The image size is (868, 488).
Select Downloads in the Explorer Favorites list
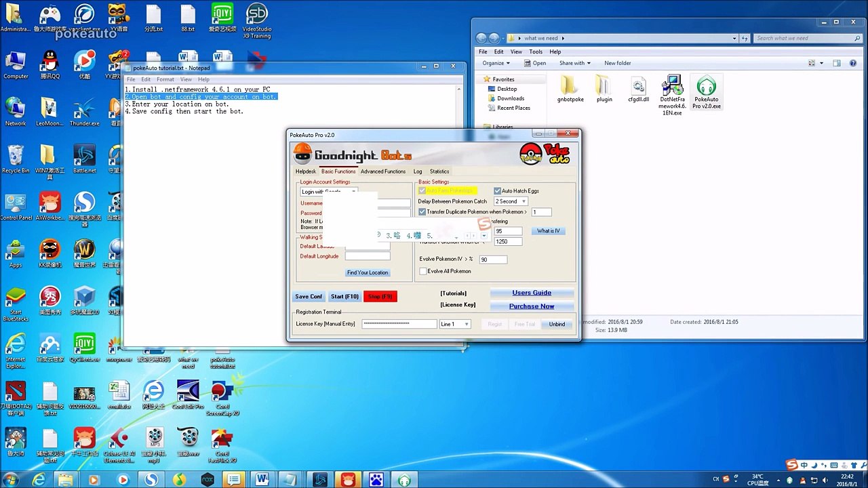[510, 98]
